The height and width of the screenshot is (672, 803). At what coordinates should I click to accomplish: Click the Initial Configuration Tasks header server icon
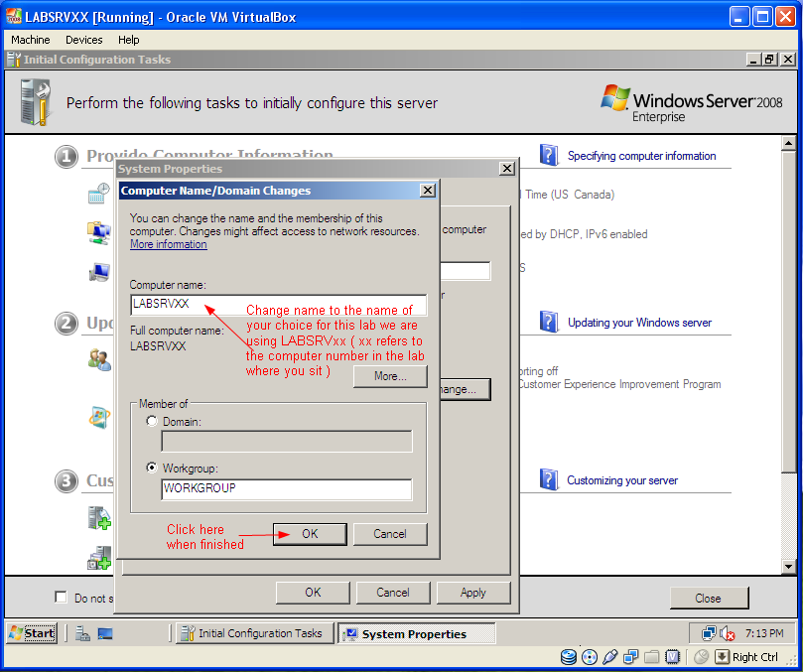coord(36,102)
